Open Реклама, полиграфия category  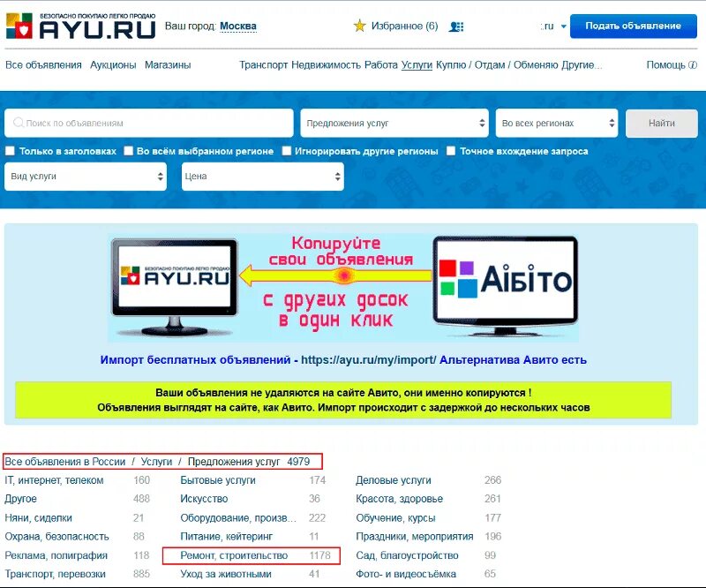pos(56,555)
